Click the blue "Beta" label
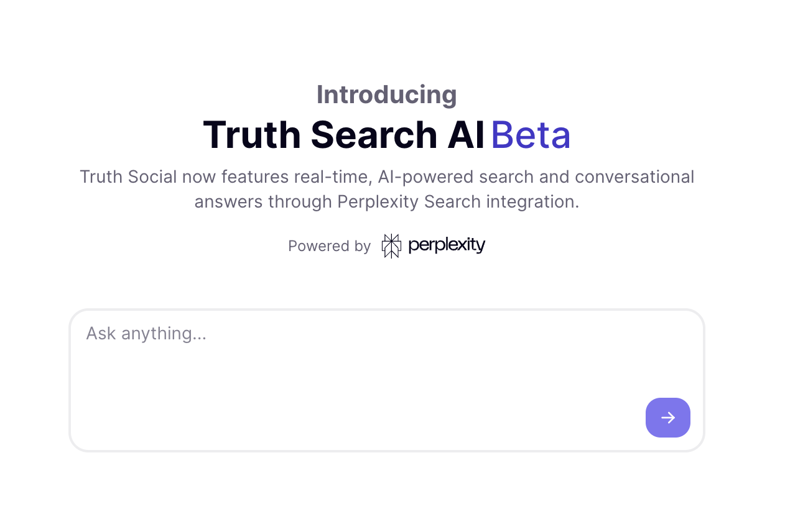Screen dimensions: 785x532 click(x=531, y=135)
